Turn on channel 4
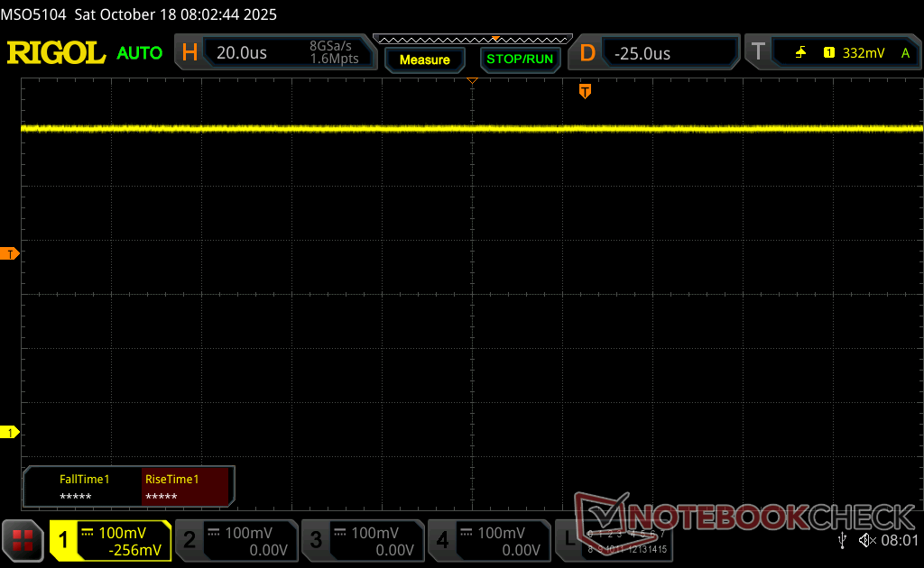Viewport: 924px width, 568px height. coord(489,541)
